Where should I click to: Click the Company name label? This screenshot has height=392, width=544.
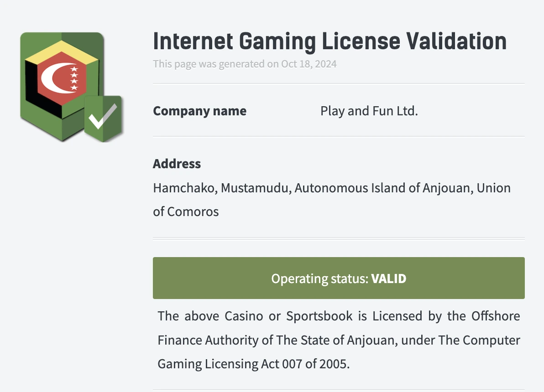[x=199, y=111]
